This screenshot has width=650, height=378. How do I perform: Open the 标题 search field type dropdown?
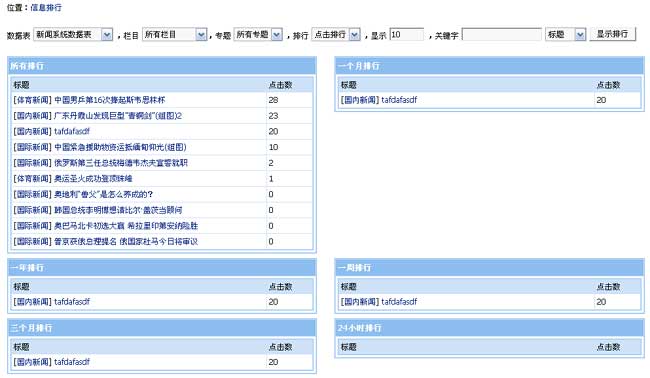coord(565,34)
